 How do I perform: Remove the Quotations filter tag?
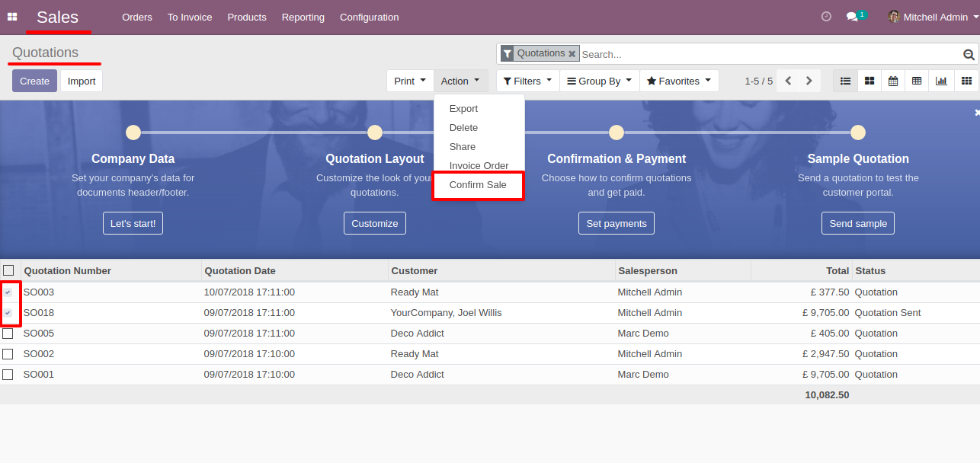point(572,54)
